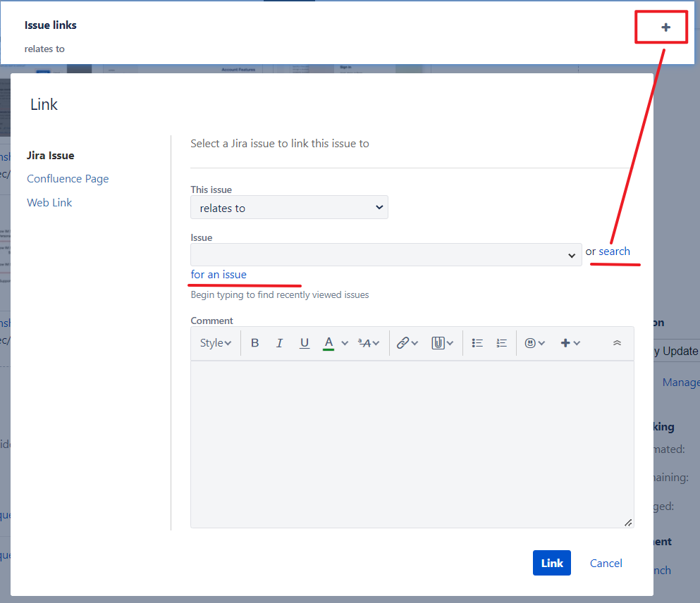Set text color with the A icon
Image resolution: width=700 pixels, height=603 pixels.
point(328,343)
